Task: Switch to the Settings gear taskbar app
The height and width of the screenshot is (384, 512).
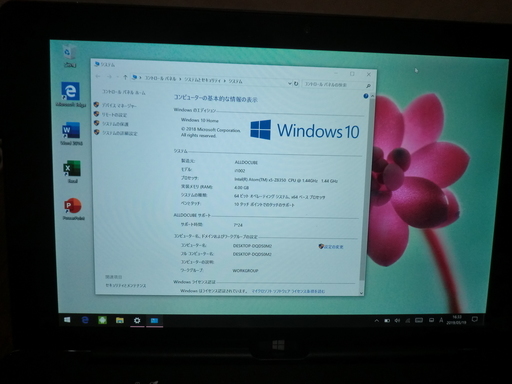Action: click(x=137, y=321)
